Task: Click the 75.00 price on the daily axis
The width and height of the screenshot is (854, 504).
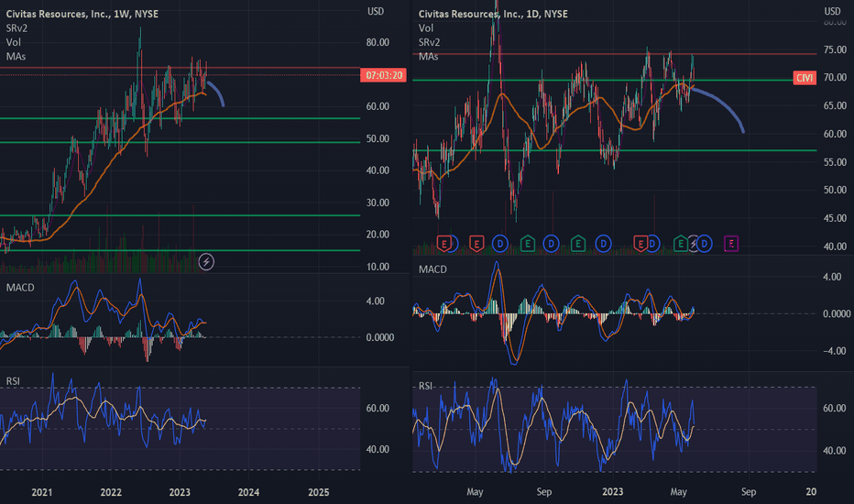Action: [835, 49]
